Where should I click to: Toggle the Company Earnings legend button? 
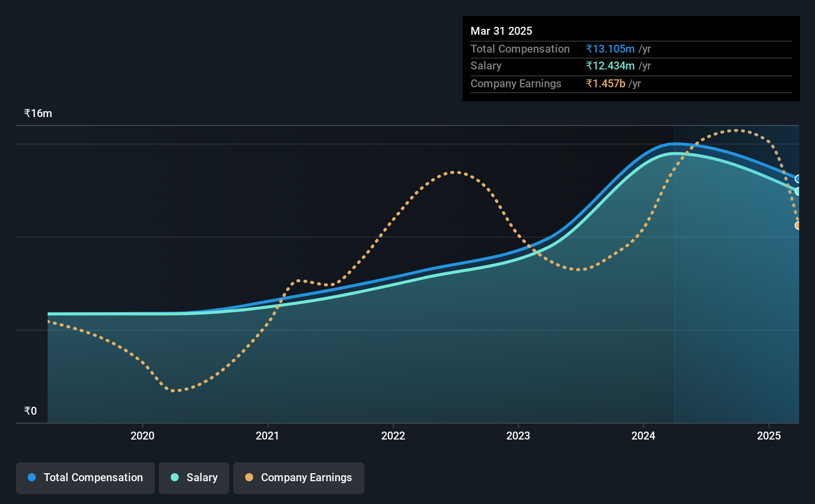coord(299,478)
